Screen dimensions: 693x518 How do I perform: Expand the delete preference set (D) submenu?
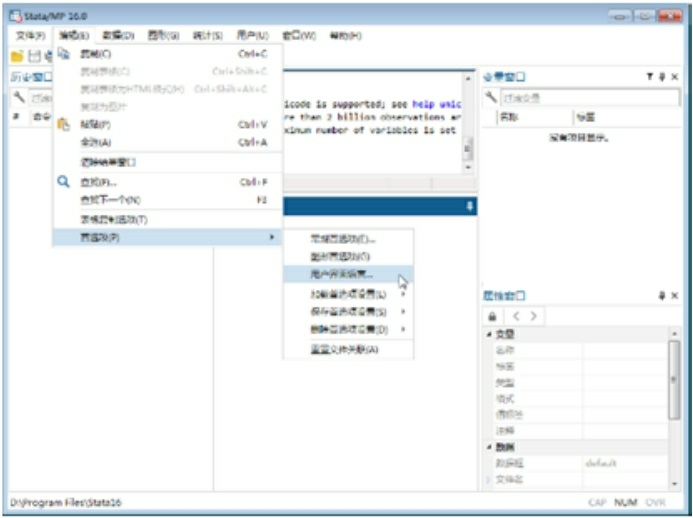coord(348,329)
